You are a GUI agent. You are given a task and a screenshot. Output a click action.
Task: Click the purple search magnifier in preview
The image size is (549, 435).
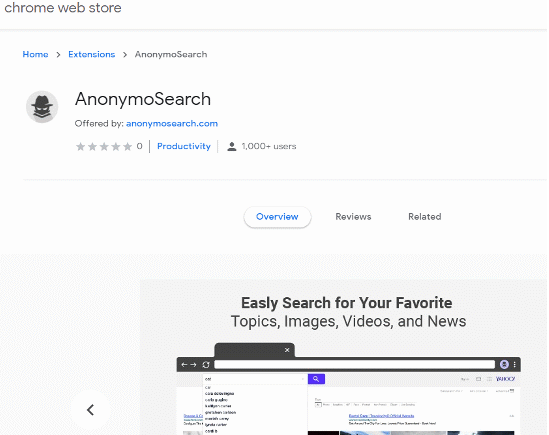(316, 379)
